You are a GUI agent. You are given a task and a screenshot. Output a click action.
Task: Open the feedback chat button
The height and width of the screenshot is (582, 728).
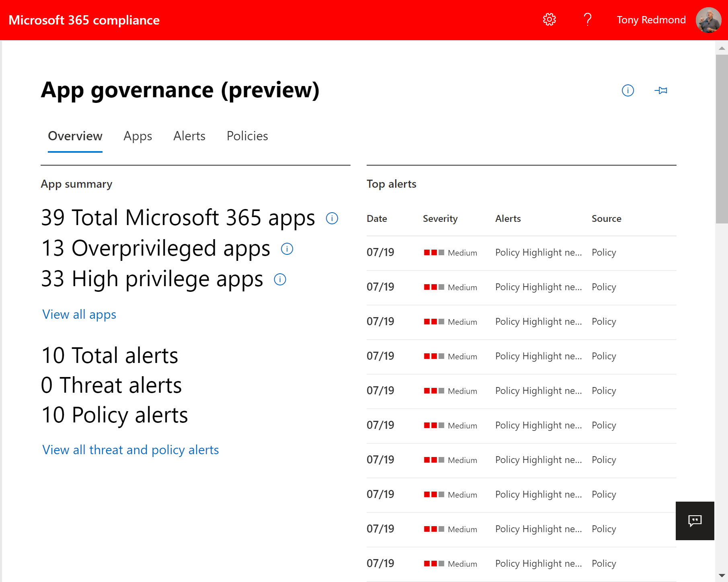(695, 521)
